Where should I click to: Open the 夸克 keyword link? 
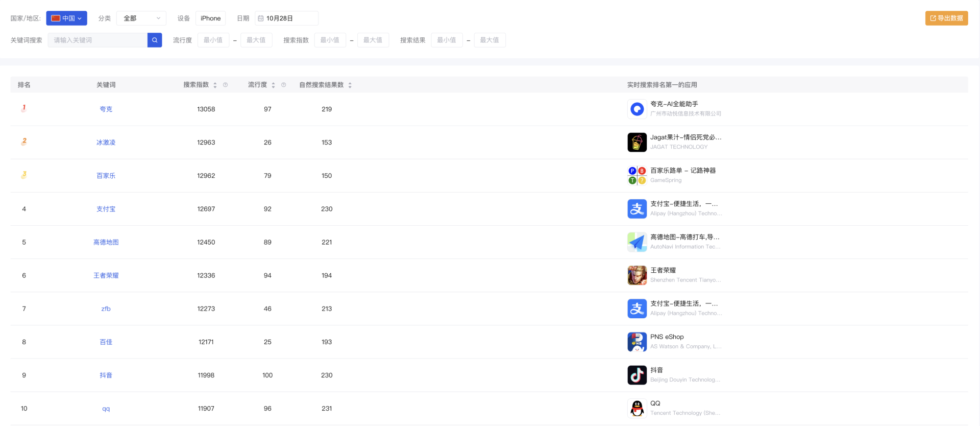(x=106, y=109)
